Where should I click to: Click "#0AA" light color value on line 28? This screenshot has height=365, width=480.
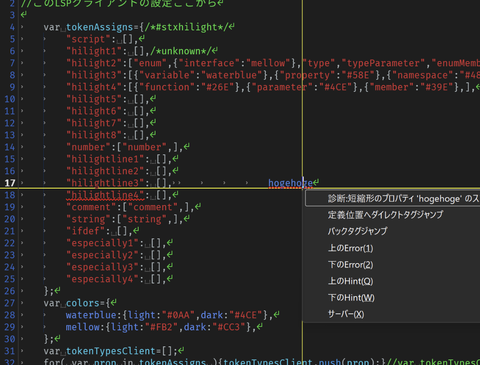tap(178, 315)
